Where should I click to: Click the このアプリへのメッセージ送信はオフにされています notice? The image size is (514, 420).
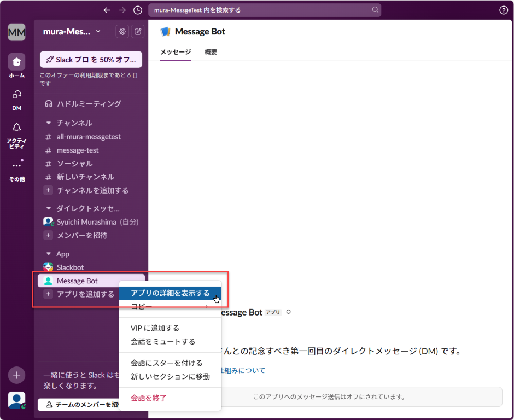pyautogui.click(x=329, y=396)
